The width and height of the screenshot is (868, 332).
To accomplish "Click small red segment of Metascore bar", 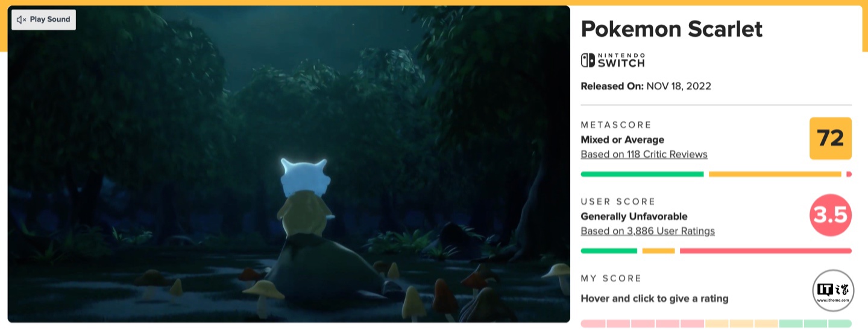I will (849, 174).
